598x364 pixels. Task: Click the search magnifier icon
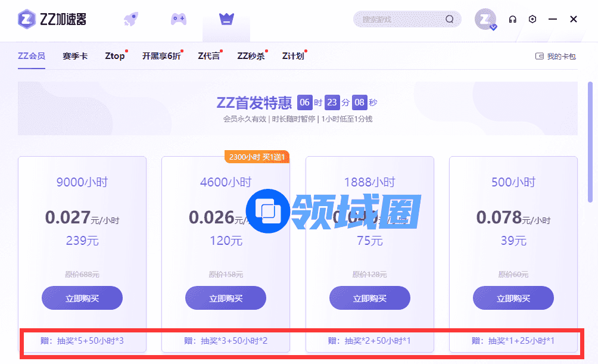[x=450, y=19]
